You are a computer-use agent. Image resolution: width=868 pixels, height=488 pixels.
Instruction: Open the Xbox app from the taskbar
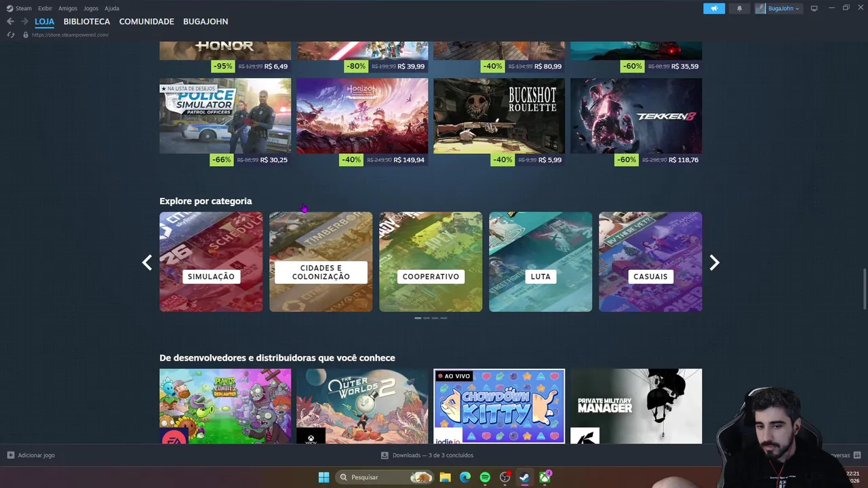(545, 477)
